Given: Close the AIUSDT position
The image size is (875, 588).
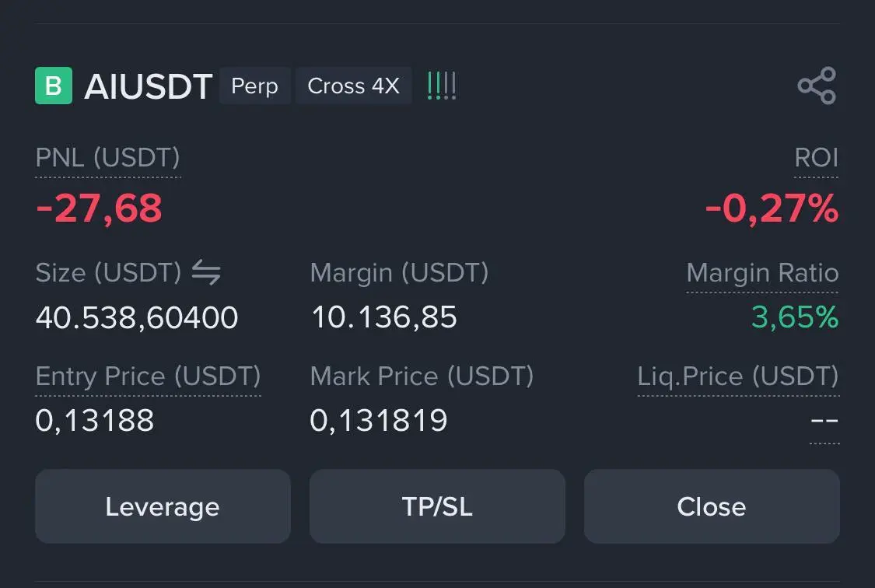Looking at the screenshot, I should click(712, 506).
